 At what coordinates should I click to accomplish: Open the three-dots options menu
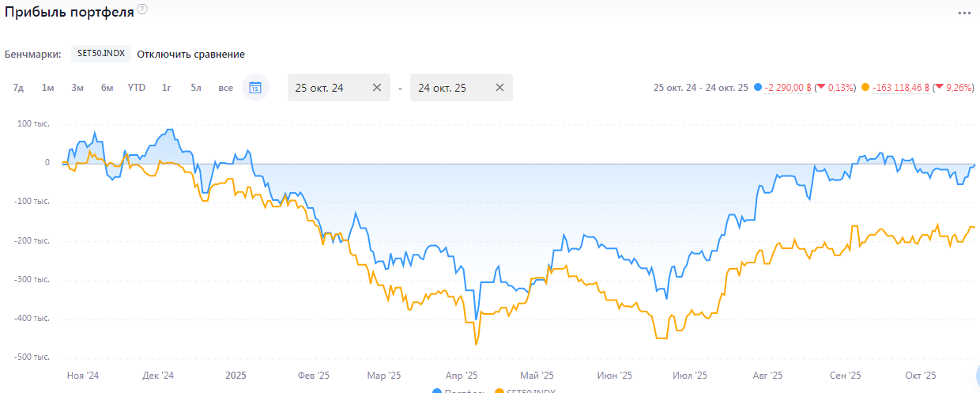click(963, 13)
